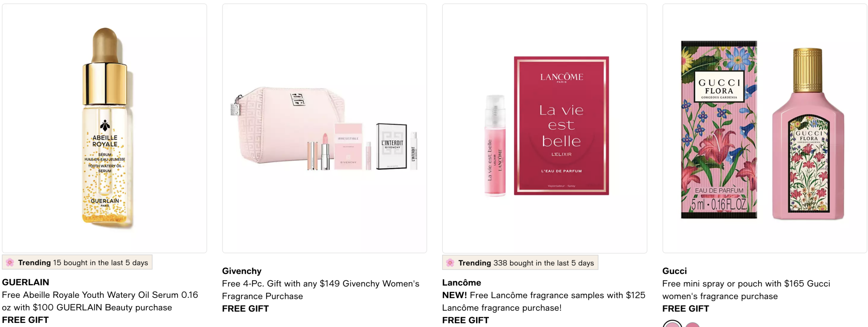Click the Lancôme brand name
The image size is (868, 327).
(461, 283)
